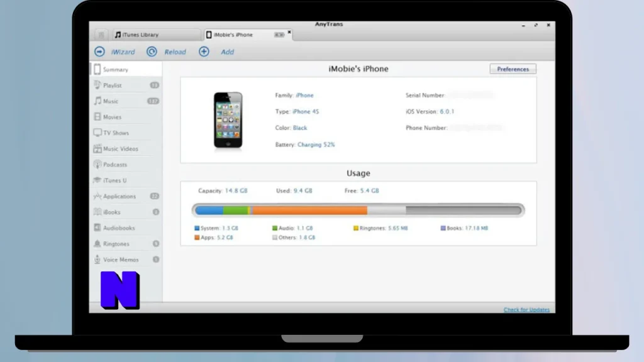Click the Check for Updates link
644x362 pixels.
526,309
